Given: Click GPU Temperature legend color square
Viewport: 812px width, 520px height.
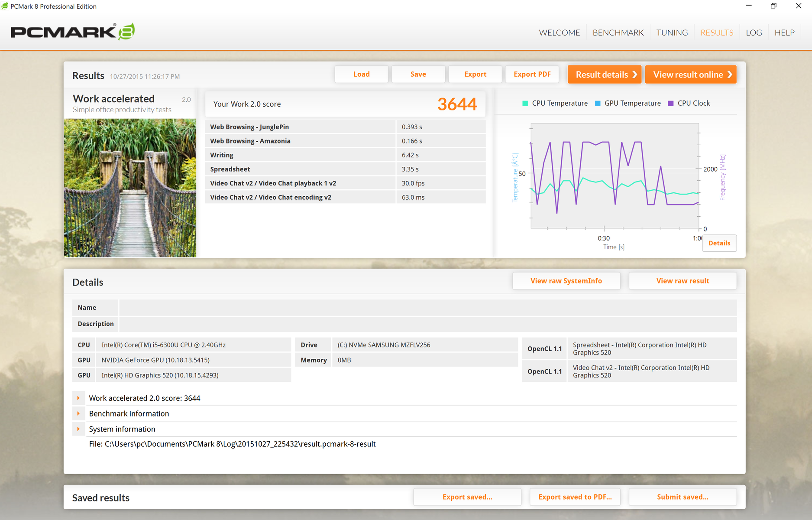Looking at the screenshot, I should point(598,103).
